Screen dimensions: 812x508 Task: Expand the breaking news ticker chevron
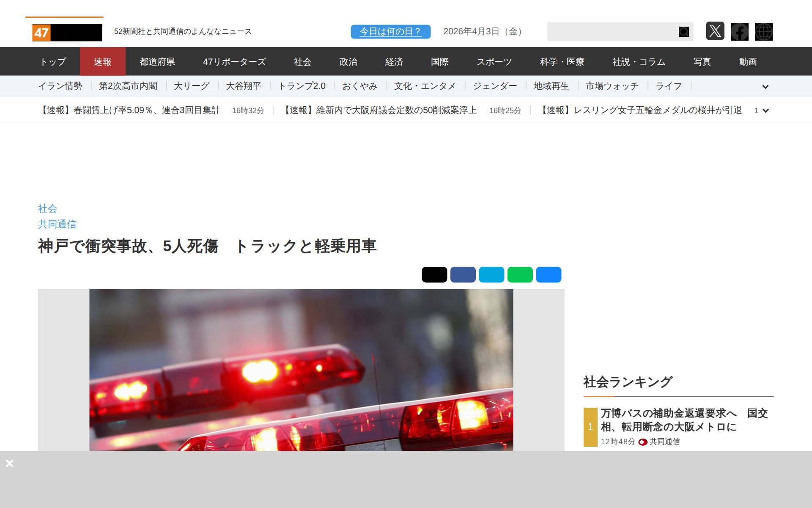pyautogui.click(x=765, y=110)
